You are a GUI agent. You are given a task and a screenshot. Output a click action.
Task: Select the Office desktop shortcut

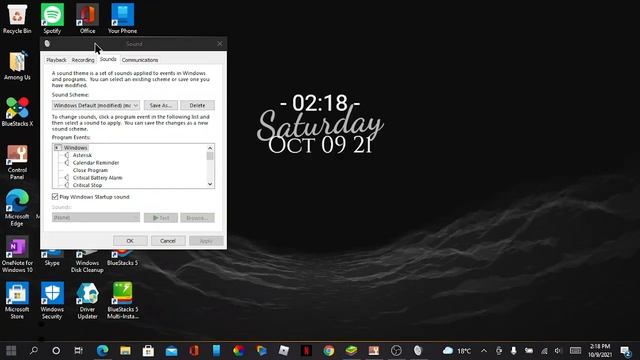click(87, 19)
